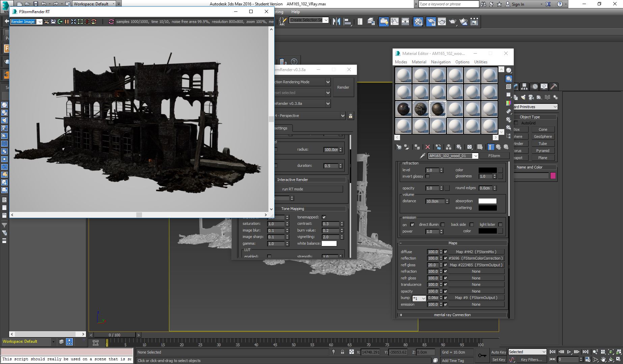Click the diffuse Map #442 FStormMix button
Screen dimensions: 623x364
(x=476, y=252)
